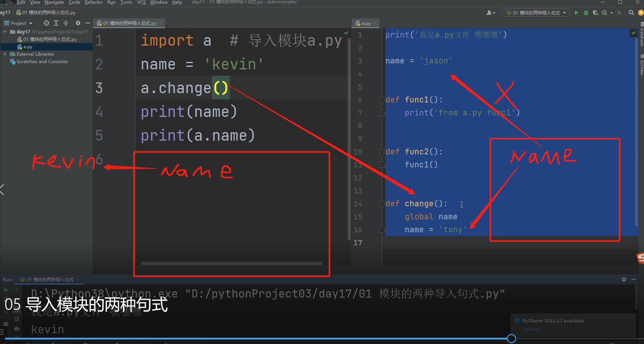Screen dimensions: 644x344
Task: Open the Run menu
Action: 111,2
